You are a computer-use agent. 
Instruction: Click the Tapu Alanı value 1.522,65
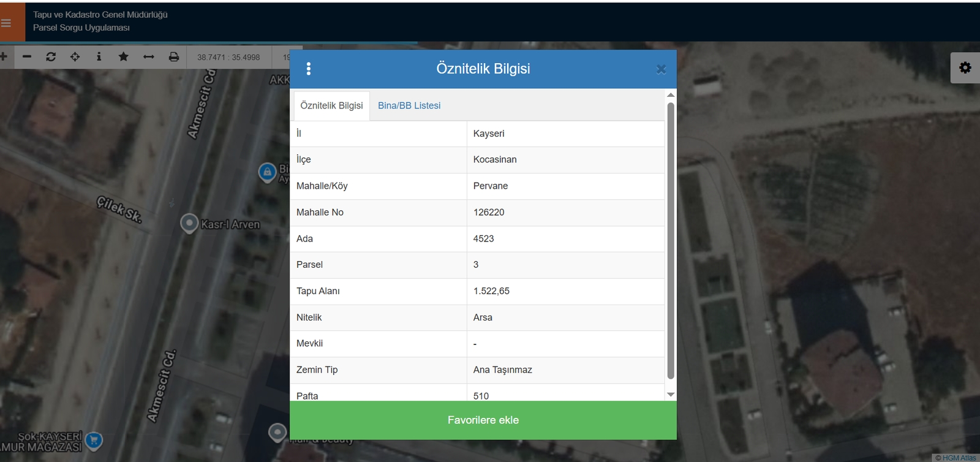pyautogui.click(x=491, y=291)
